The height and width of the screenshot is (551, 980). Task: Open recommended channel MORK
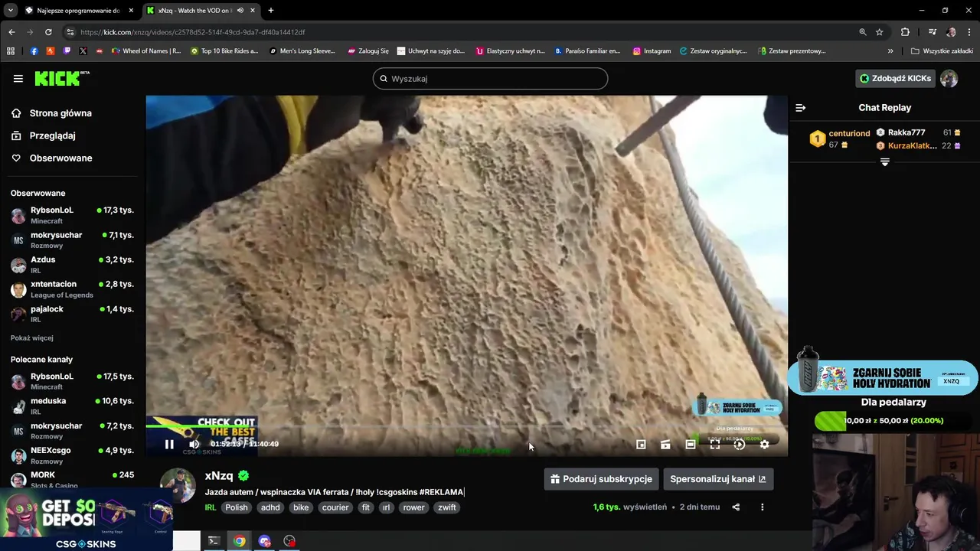73,479
